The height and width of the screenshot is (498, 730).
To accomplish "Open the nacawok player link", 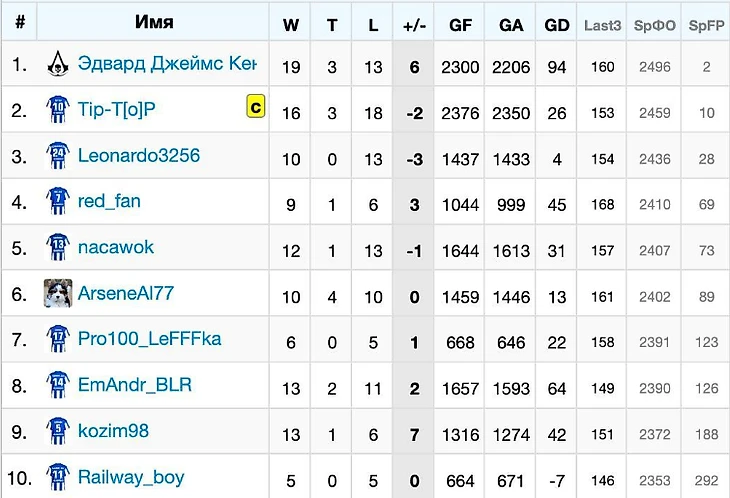I will [x=115, y=247].
